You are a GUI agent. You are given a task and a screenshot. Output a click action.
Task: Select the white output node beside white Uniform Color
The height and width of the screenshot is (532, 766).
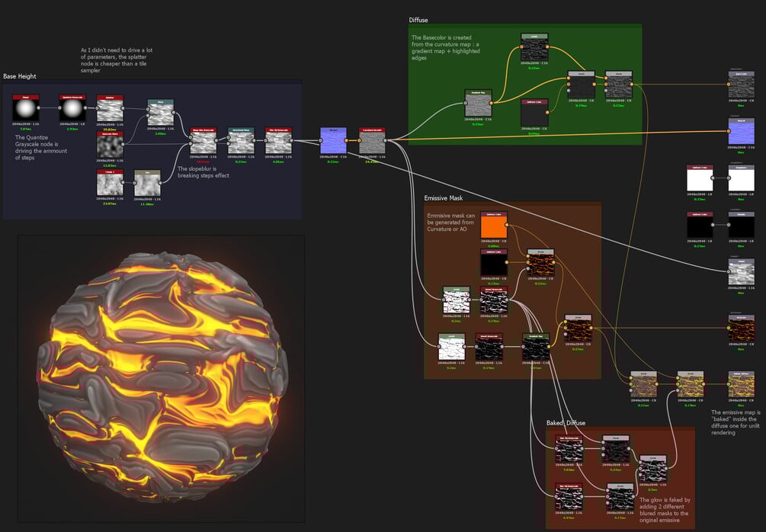tap(741, 178)
